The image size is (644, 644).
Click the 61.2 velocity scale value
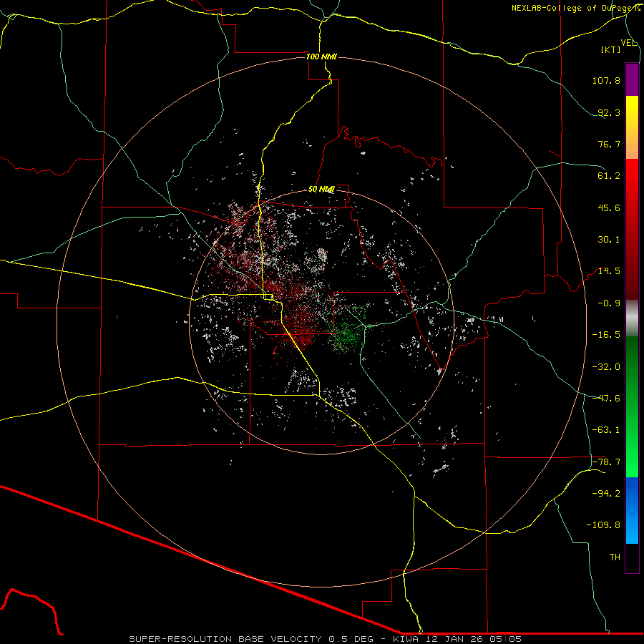pyautogui.click(x=608, y=176)
